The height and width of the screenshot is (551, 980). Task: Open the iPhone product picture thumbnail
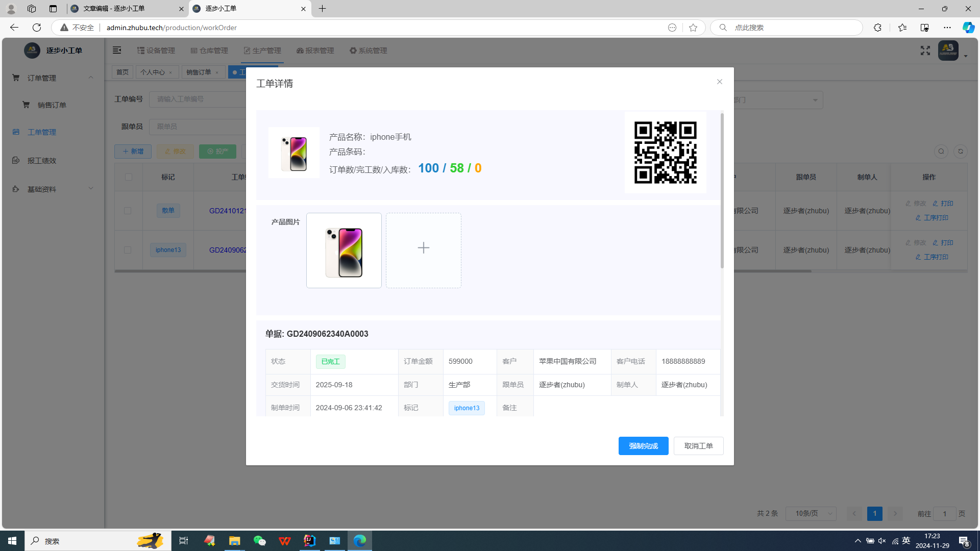[x=344, y=250]
